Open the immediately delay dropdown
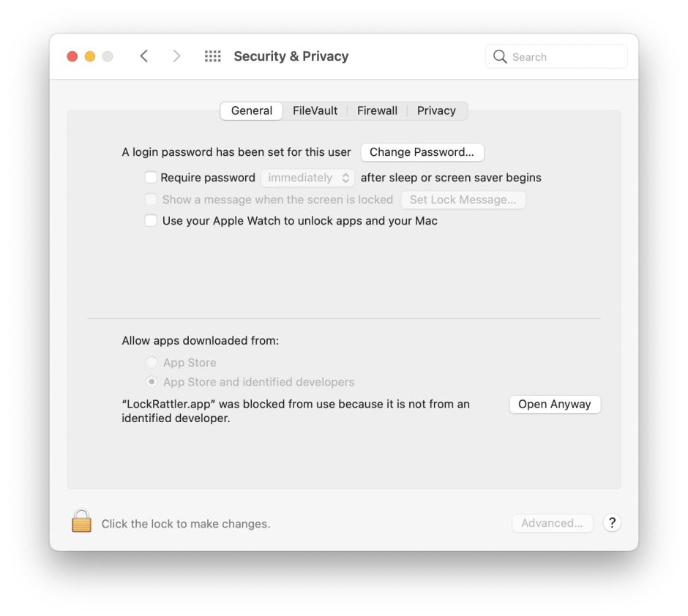This screenshot has height=616, width=688. (308, 178)
